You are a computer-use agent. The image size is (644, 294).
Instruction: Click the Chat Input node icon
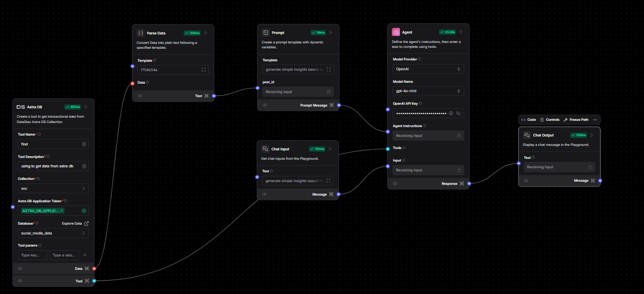tap(265, 149)
